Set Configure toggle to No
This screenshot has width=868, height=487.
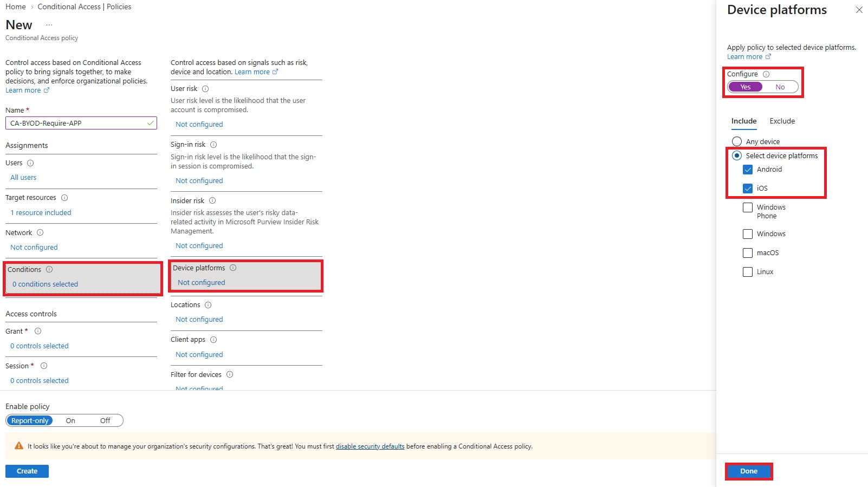[780, 87]
